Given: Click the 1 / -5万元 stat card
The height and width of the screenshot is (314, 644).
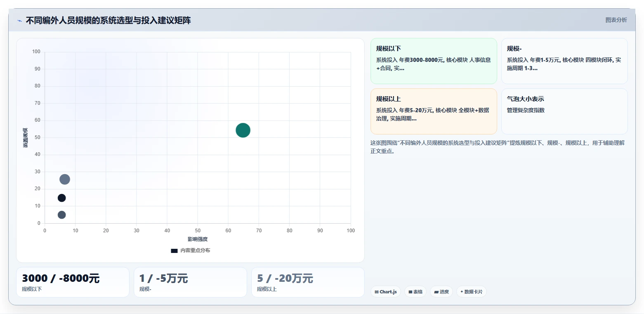Looking at the screenshot, I should [x=190, y=282].
